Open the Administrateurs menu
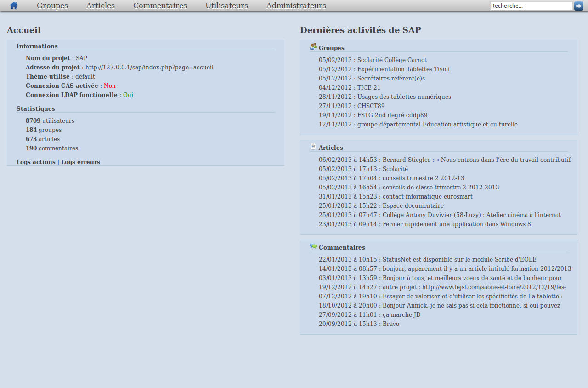This screenshot has width=588, height=388. coord(296,6)
